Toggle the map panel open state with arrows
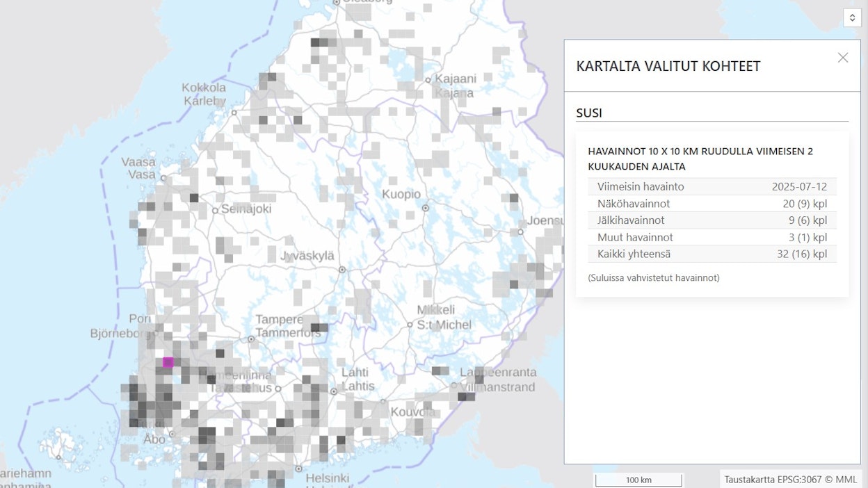The image size is (868, 488). 852,17
